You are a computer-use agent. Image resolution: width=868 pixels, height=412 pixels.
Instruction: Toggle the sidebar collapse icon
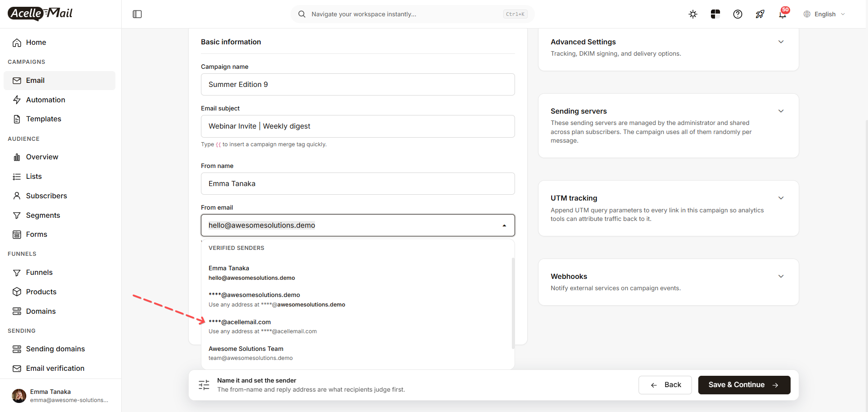137,14
